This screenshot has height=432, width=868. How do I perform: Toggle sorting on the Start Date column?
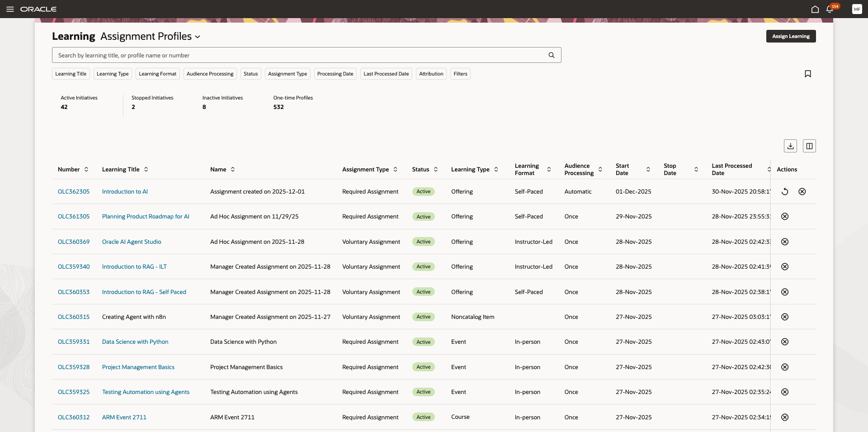coord(648,169)
